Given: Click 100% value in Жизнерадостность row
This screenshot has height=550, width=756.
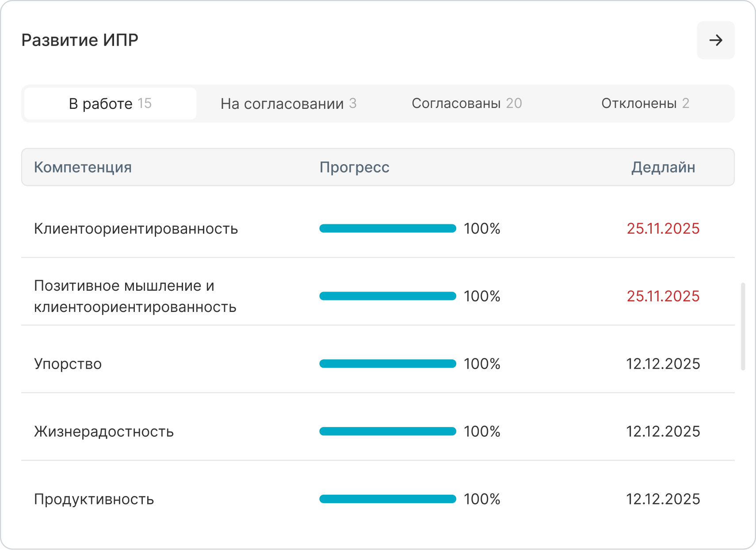Looking at the screenshot, I should click(x=482, y=431).
